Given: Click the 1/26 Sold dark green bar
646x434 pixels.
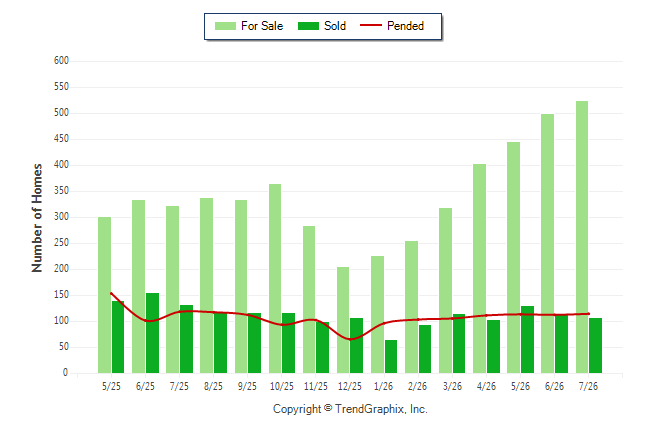Looking at the screenshot, I should coord(391,357).
